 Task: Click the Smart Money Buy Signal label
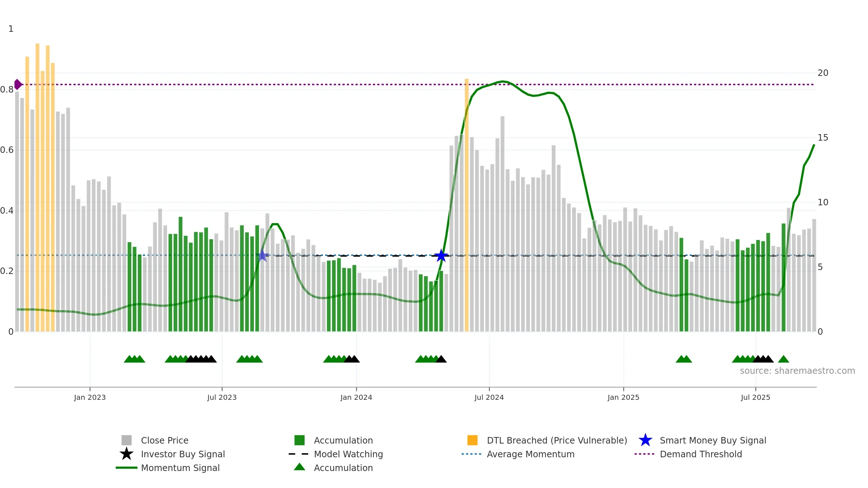713,440
